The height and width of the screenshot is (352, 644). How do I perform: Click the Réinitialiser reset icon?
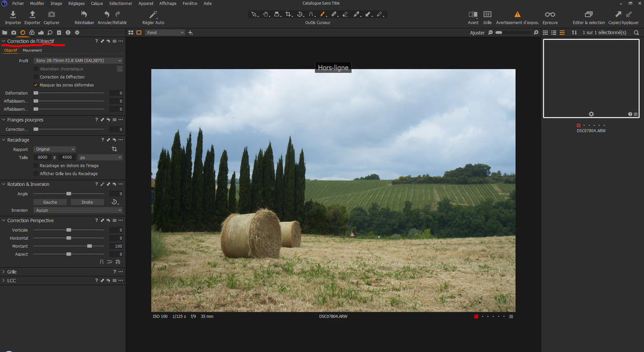point(85,15)
